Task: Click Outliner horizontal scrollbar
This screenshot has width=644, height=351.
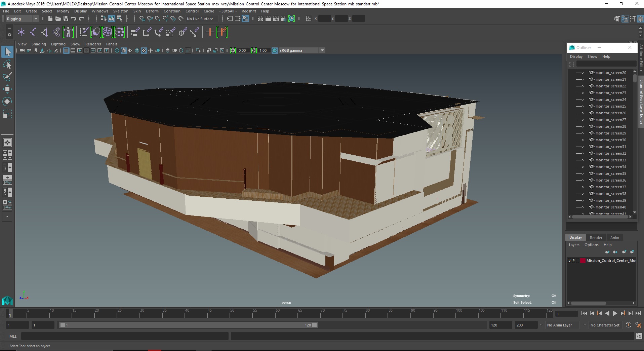Action: [x=600, y=217]
